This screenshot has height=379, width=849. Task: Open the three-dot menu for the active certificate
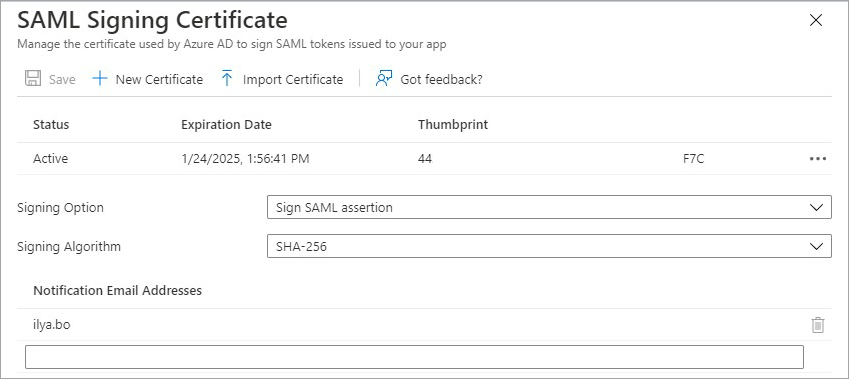point(818,159)
